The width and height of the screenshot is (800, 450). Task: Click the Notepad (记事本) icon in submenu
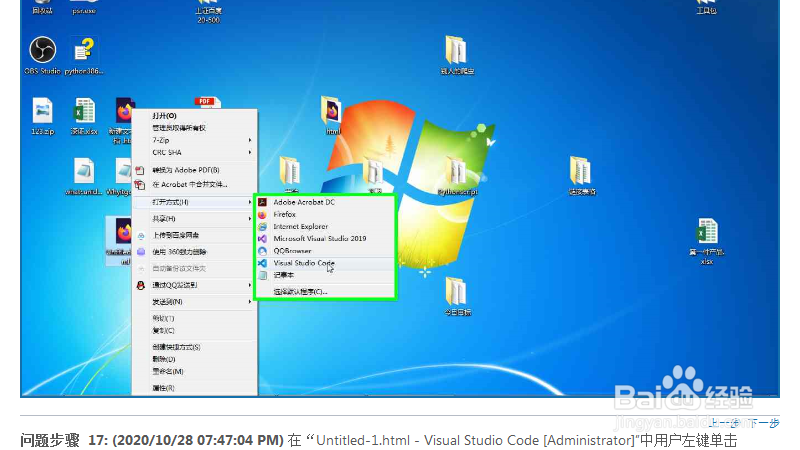click(262, 275)
